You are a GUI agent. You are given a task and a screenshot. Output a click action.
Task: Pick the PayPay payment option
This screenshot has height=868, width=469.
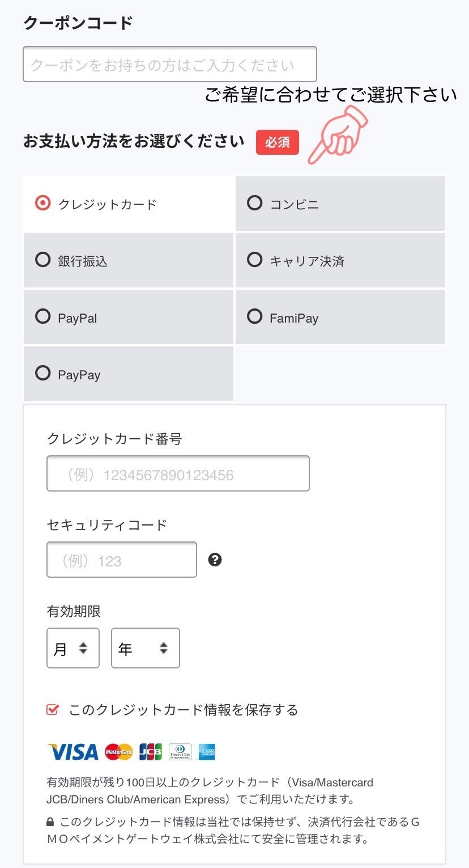pos(128,374)
